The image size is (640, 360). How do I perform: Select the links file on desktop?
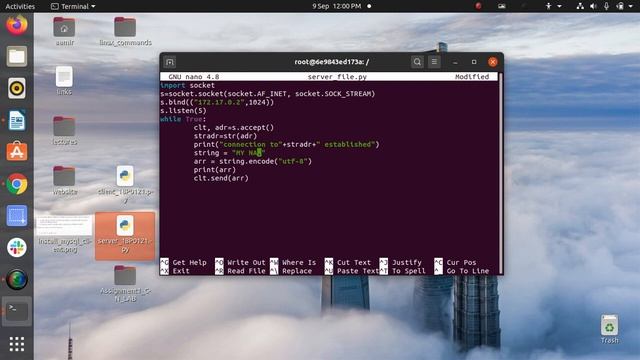64,80
